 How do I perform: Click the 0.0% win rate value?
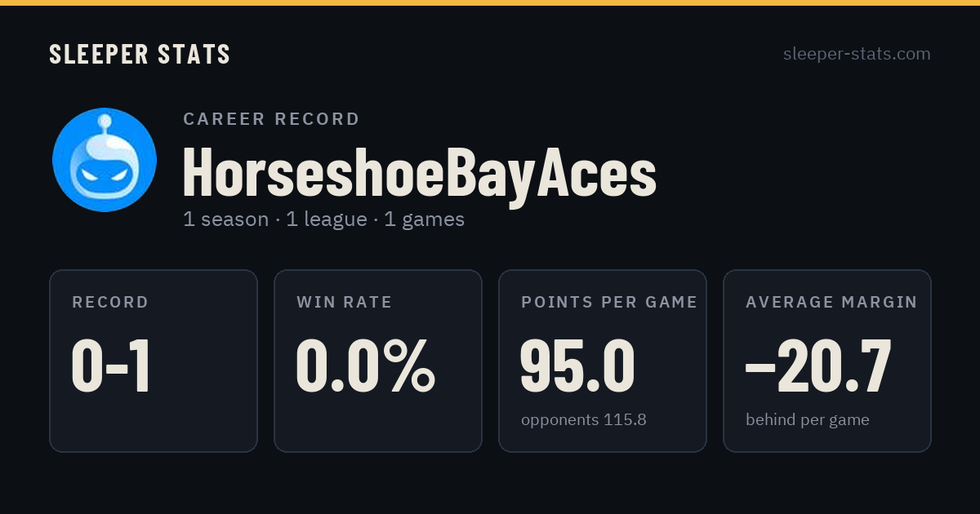click(365, 366)
